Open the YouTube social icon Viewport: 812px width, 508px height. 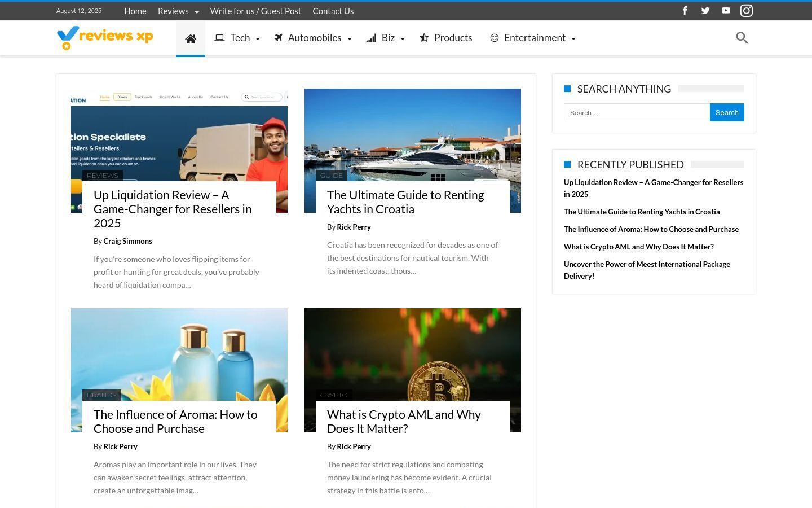tap(726, 11)
